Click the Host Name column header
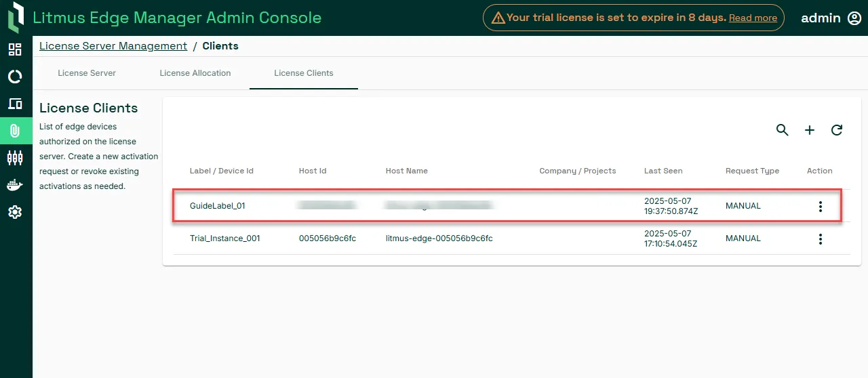868x378 pixels. tap(407, 171)
